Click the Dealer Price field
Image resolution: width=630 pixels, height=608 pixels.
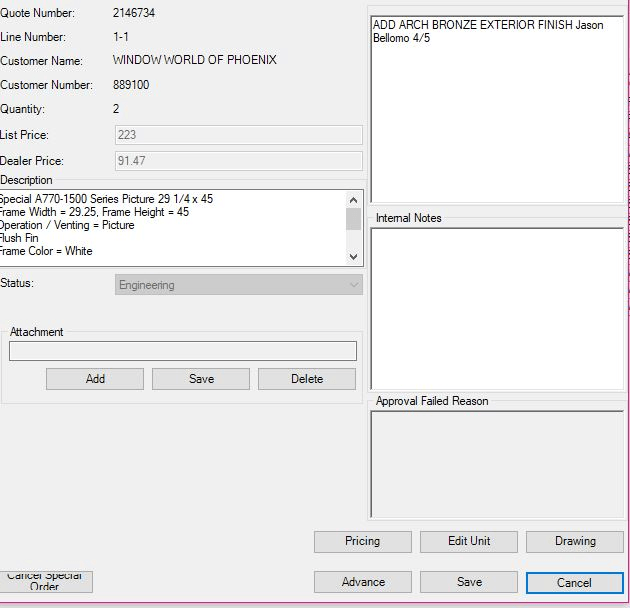click(x=238, y=161)
